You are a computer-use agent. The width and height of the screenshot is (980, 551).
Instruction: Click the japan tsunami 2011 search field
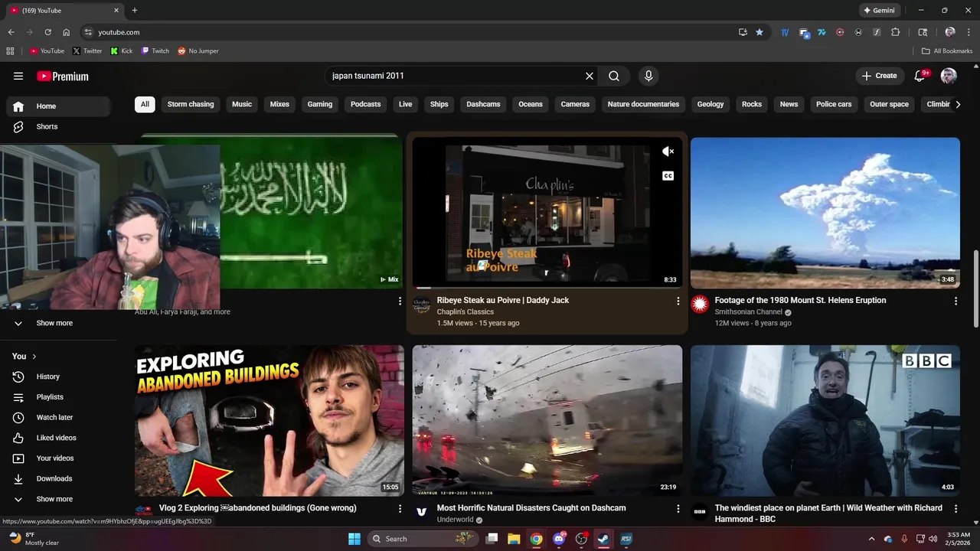click(x=454, y=76)
